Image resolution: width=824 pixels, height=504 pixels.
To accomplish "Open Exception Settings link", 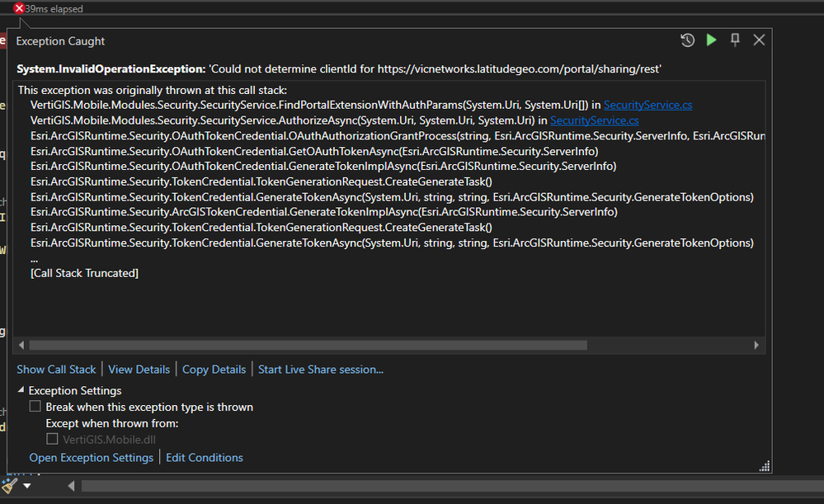I will [x=91, y=457].
